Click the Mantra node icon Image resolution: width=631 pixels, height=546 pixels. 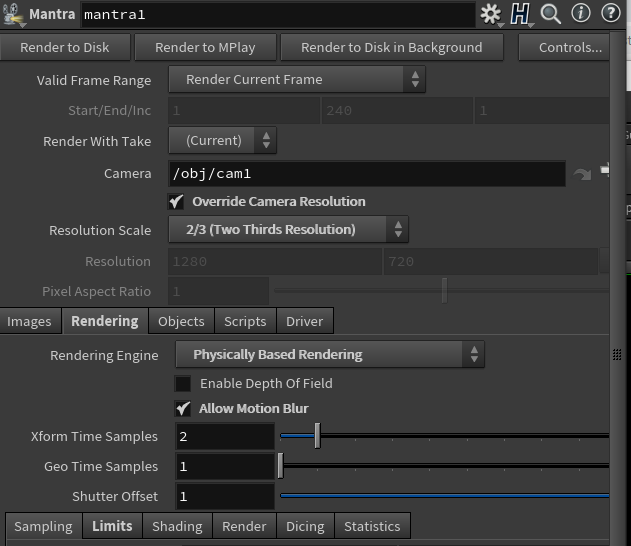pos(13,14)
